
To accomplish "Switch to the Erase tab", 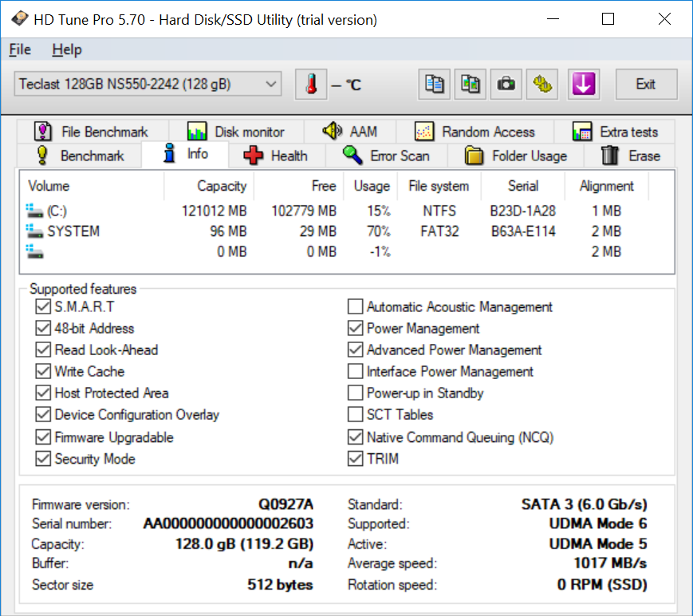I will [630, 156].
